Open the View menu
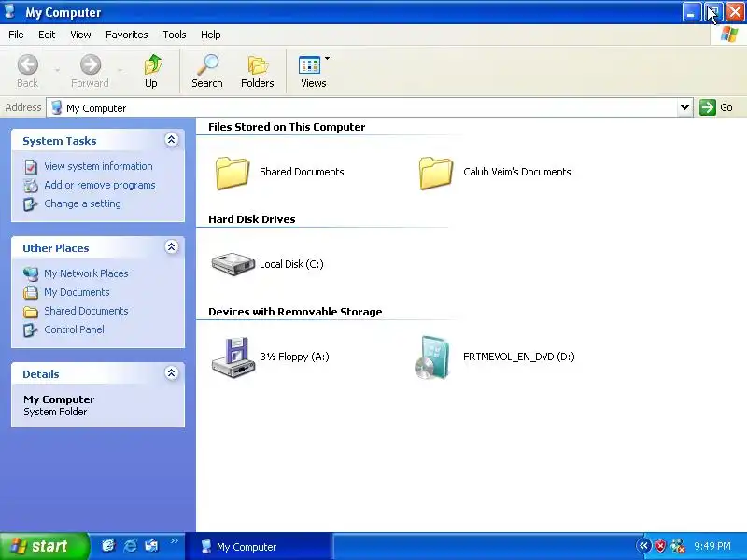 pos(80,35)
